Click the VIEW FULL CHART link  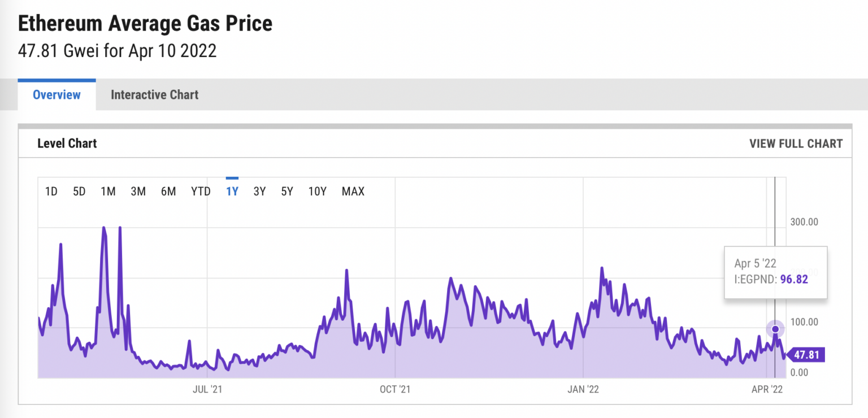click(796, 143)
